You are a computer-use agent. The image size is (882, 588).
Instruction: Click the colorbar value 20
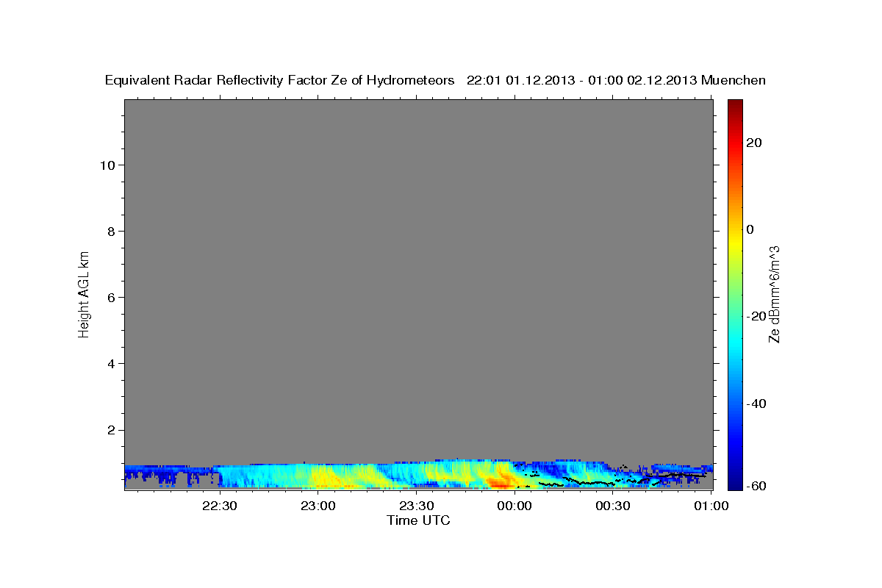(x=754, y=143)
